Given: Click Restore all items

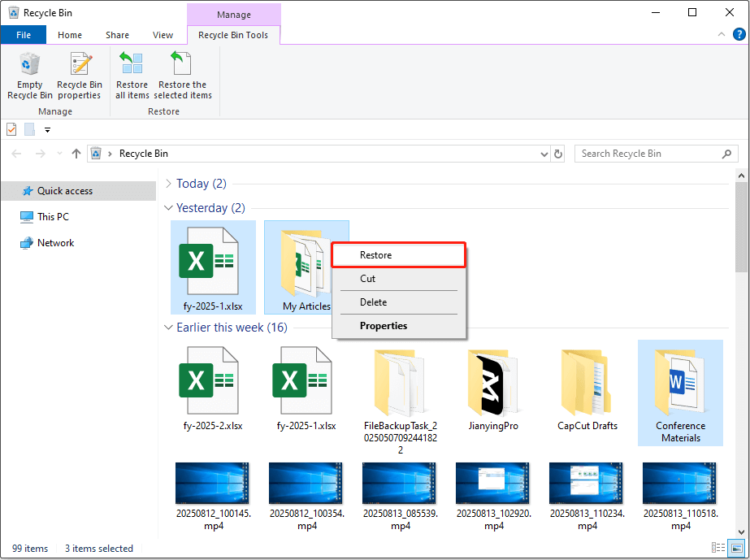Looking at the screenshot, I should [131, 76].
